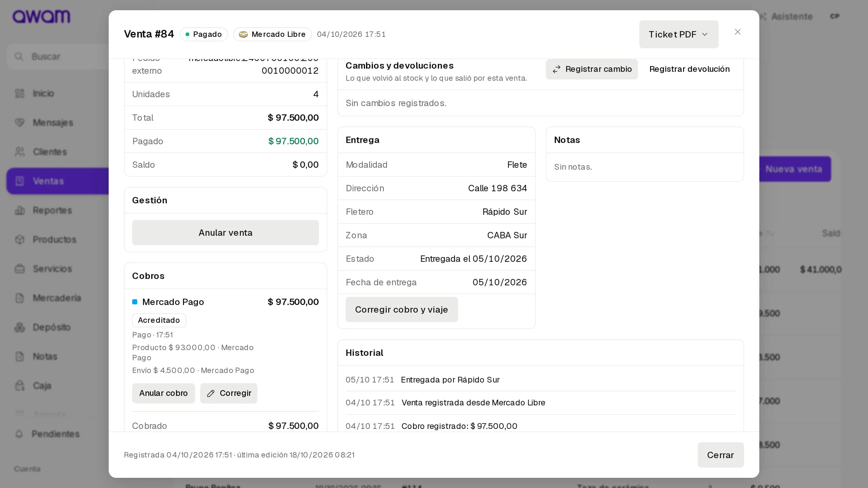Click the Reportes chart icon in sidebar
This screenshot has height=488, width=868.
(x=20, y=210)
